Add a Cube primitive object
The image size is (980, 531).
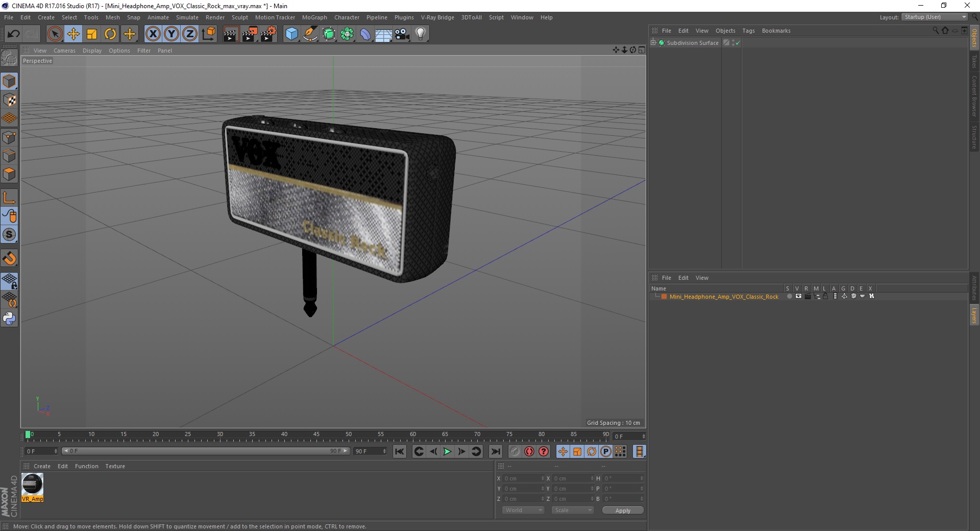[291, 34]
